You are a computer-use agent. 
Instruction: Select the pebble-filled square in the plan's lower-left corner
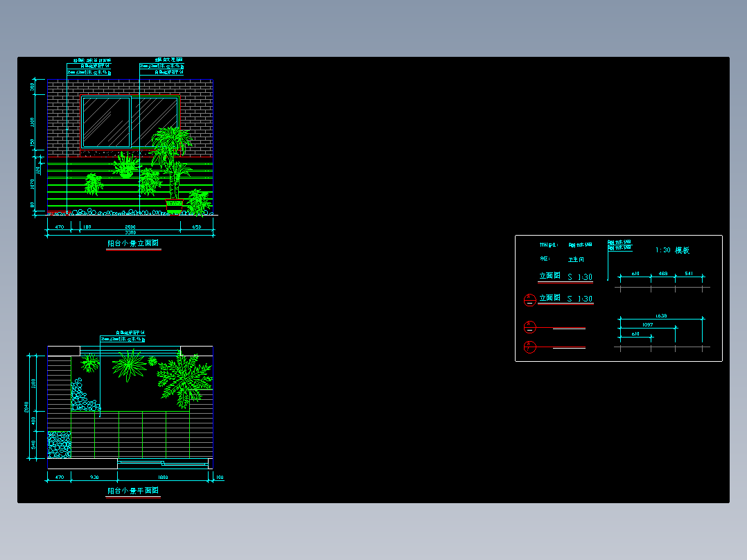click(60, 445)
